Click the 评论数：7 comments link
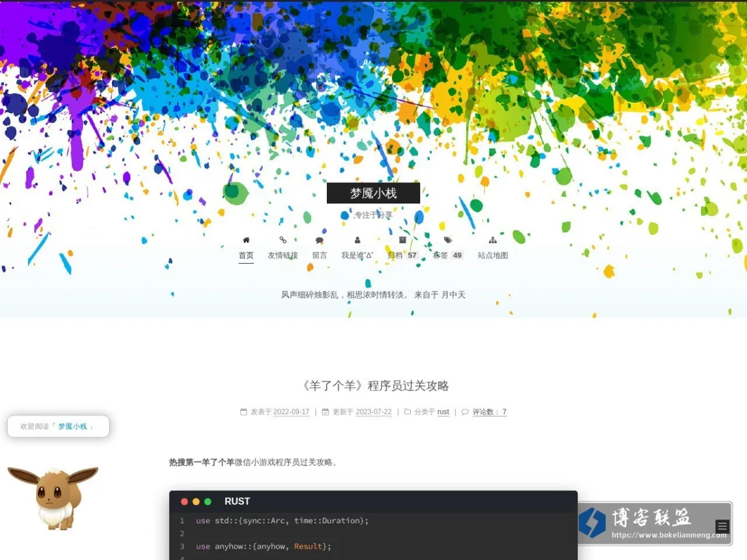 click(489, 412)
